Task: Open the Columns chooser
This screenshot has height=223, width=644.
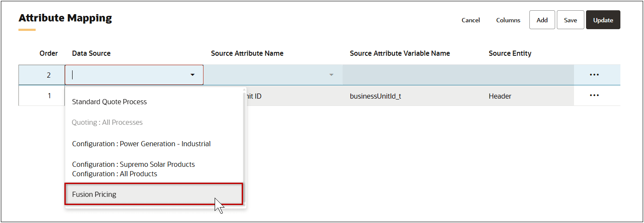Action: (508, 20)
